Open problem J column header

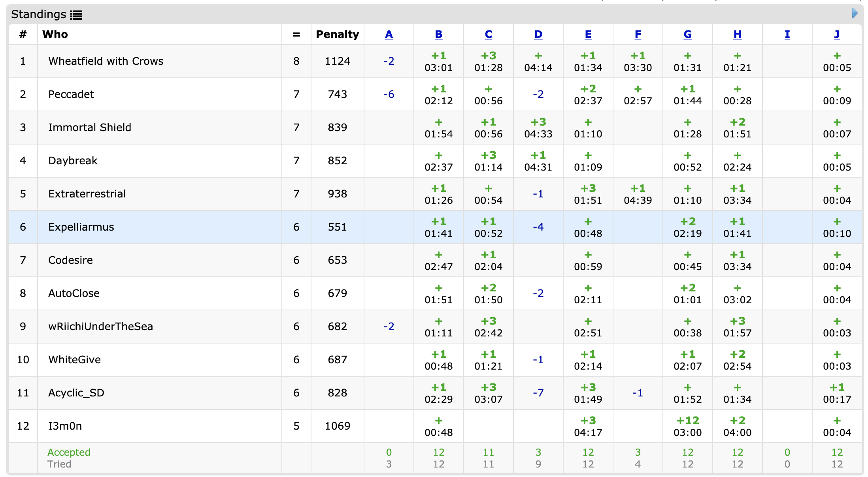point(837,34)
